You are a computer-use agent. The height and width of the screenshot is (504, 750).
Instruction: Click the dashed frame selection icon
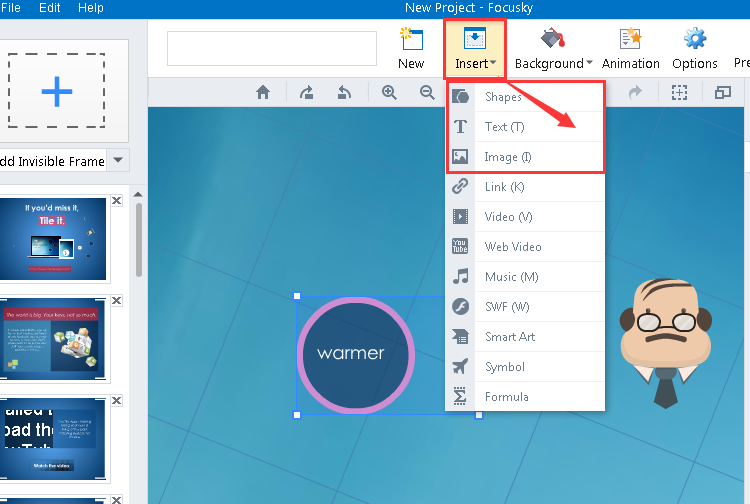tap(679, 92)
